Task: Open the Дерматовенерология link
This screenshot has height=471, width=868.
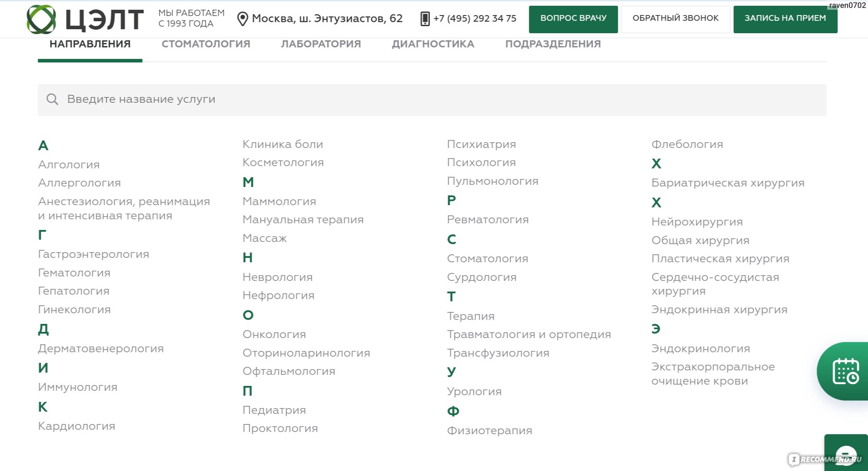Action: pos(101,349)
